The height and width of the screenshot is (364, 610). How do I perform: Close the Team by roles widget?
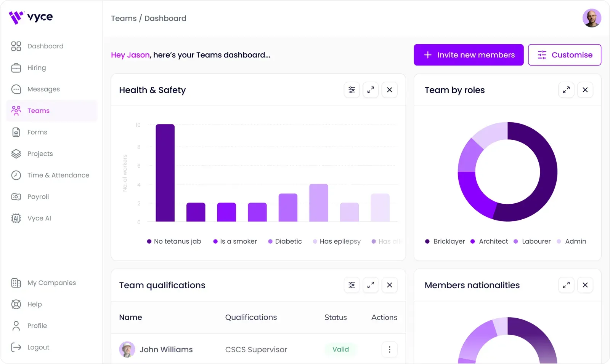click(585, 90)
